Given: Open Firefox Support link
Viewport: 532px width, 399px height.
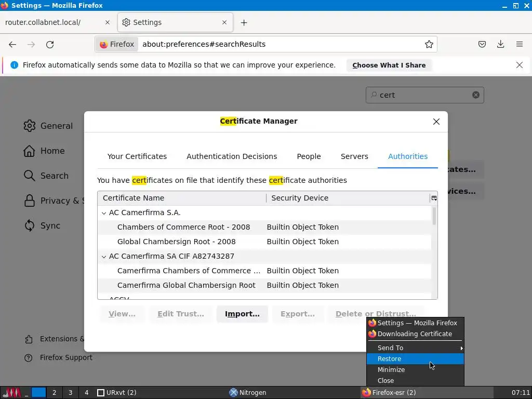Looking at the screenshot, I should click(58, 357).
